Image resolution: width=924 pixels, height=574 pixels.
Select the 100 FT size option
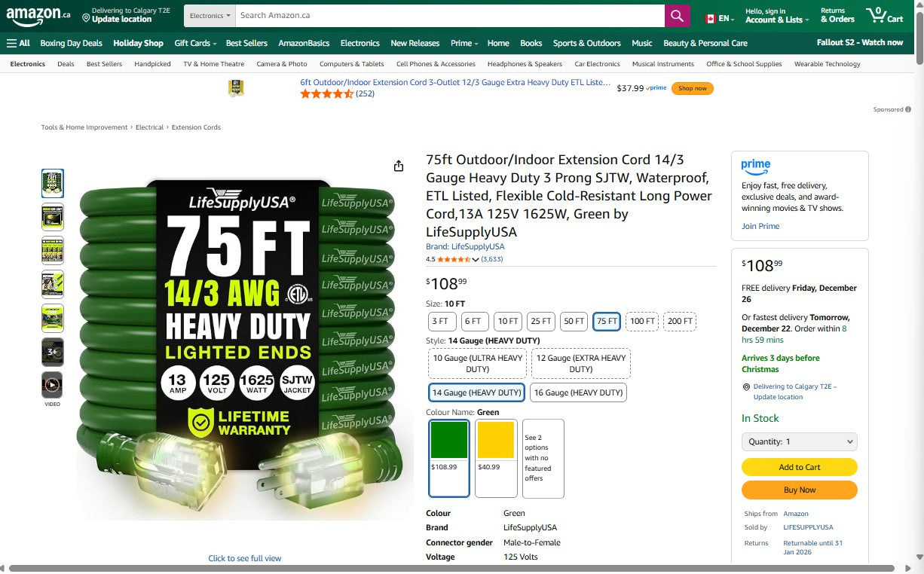642,321
